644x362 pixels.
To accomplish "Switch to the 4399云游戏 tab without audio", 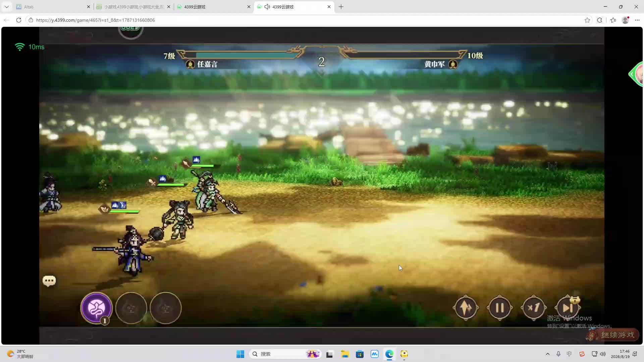I will [x=214, y=7].
